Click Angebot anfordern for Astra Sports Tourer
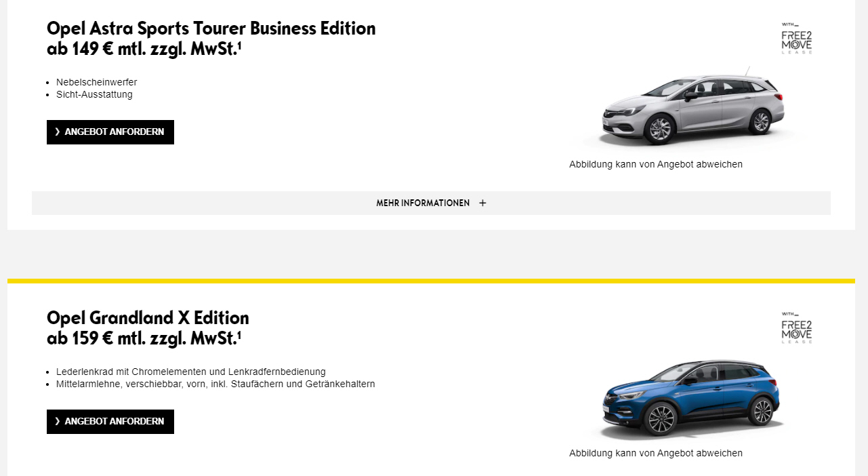The height and width of the screenshot is (476, 868). coord(110,132)
